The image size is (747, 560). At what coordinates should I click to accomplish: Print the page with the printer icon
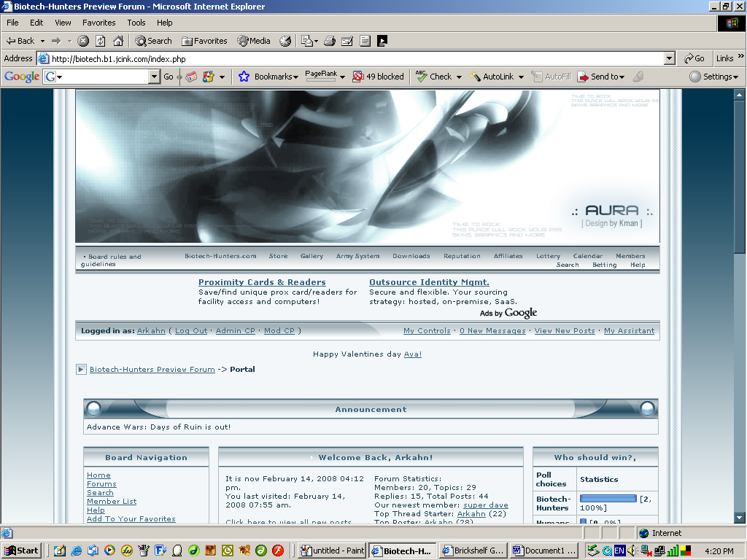(x=330, y=41)
